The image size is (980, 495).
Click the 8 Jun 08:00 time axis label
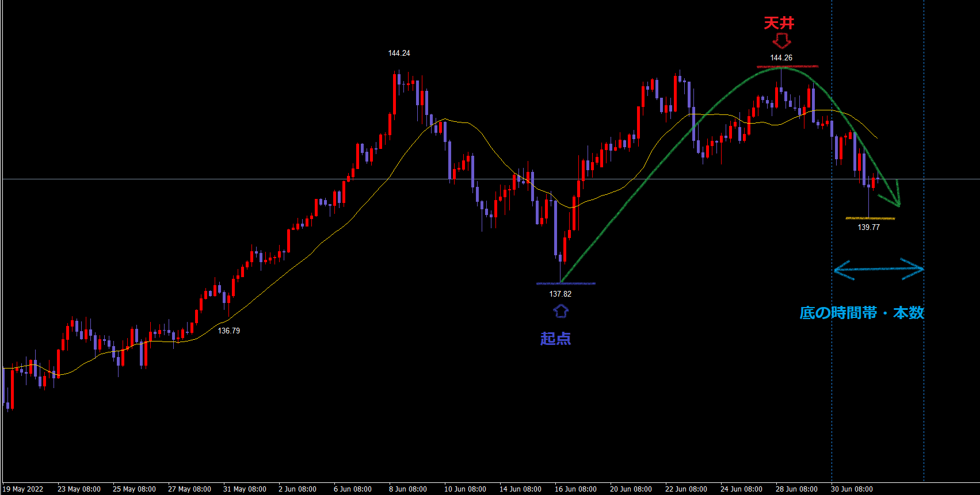[x=408, y=489]
